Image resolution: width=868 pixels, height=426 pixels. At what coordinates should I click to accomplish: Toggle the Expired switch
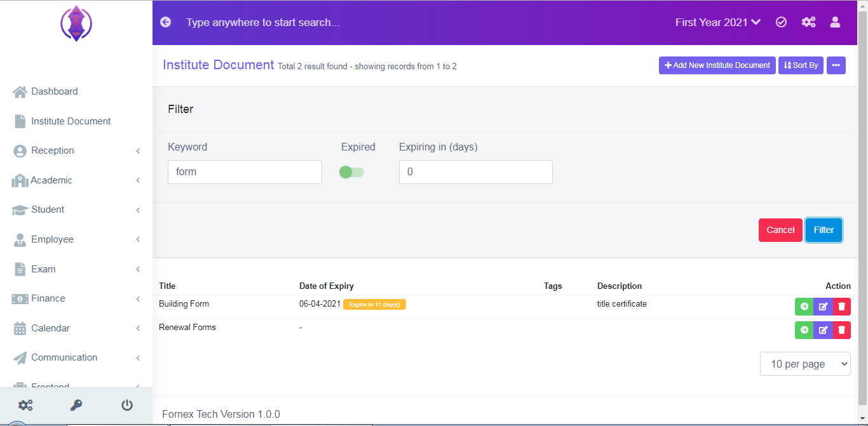351,172
